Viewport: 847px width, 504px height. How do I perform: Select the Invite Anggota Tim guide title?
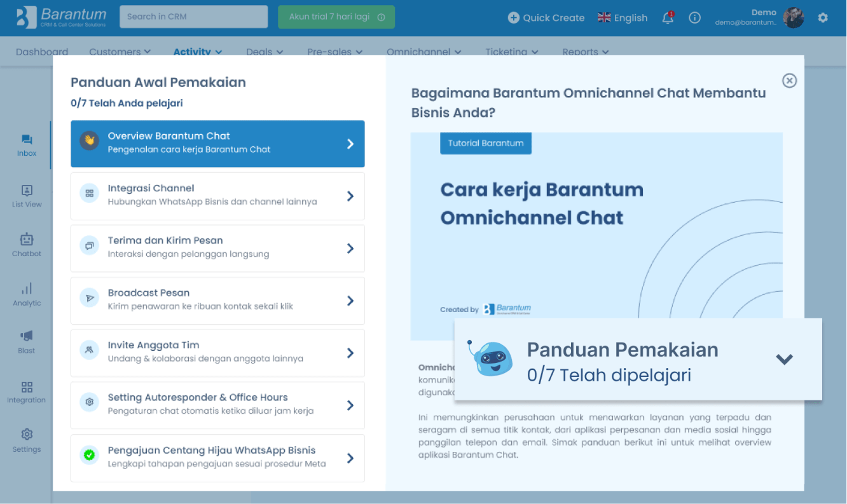tap(153, 345)
